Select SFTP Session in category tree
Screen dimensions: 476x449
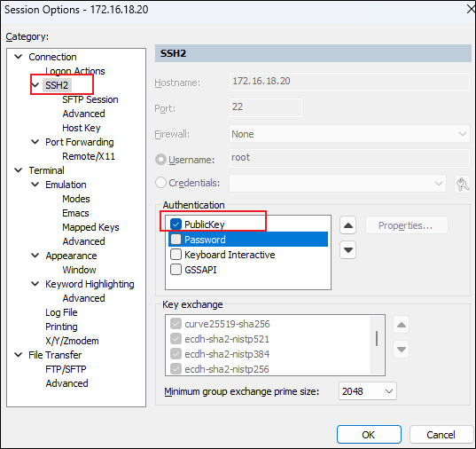(x=90, y=99)
